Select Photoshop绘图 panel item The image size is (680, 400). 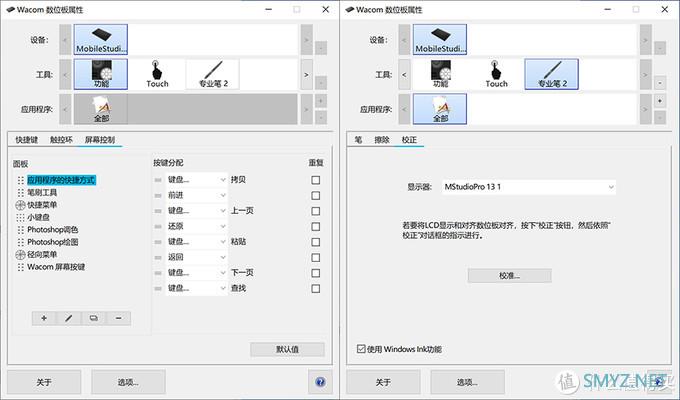coord(52,242)
